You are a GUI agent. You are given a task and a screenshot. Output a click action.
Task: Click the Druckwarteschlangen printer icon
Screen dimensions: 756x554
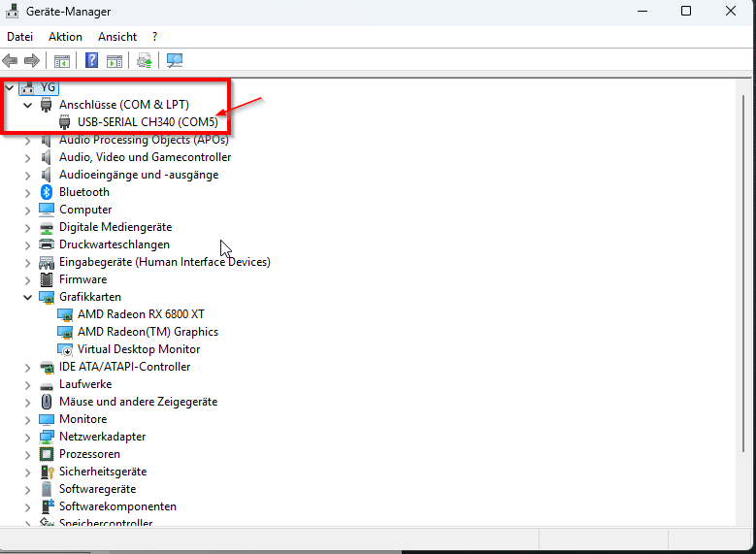point(47,244)
